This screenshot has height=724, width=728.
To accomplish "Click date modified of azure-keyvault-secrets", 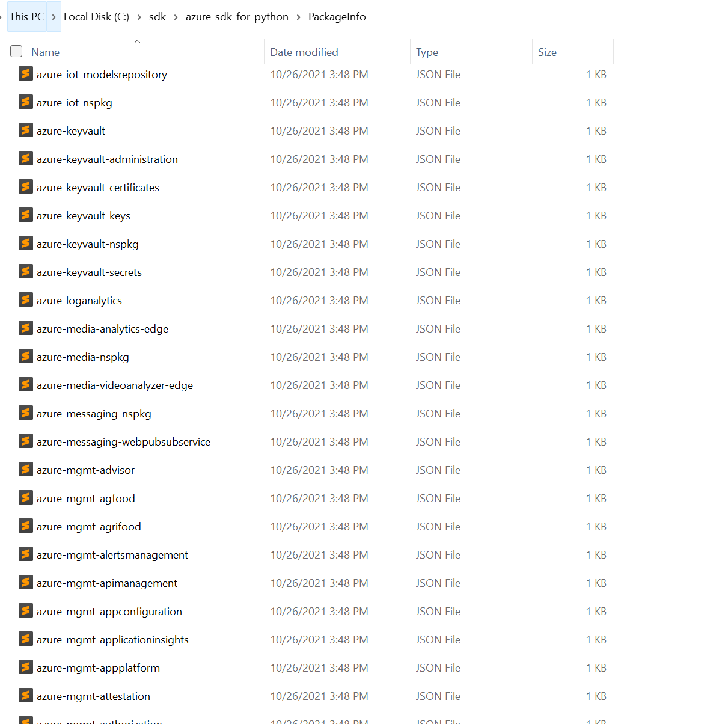I will pyautogui.click(x=319, y=272).
